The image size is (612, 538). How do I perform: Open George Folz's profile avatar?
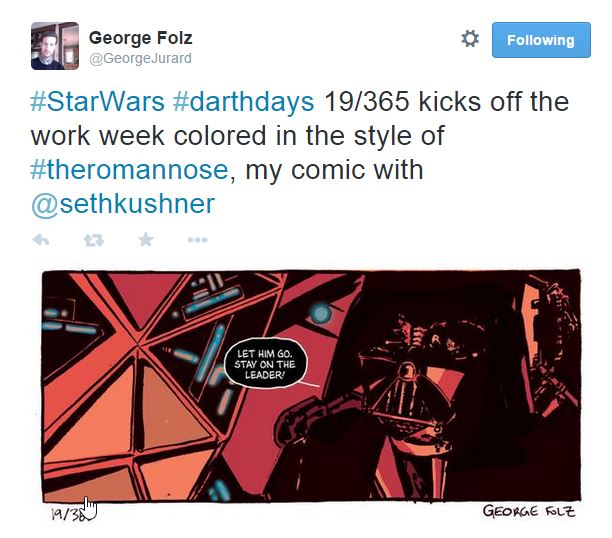(x=55, y=46)
